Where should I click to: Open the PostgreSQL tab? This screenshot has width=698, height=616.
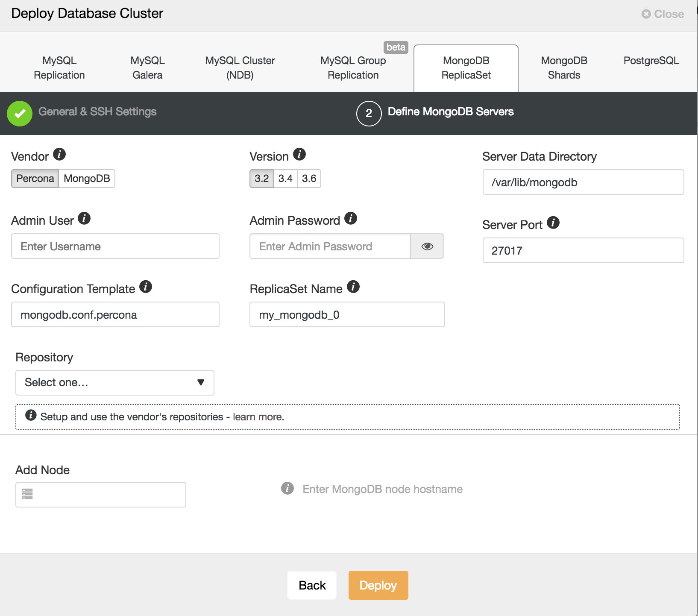(651, 61)
